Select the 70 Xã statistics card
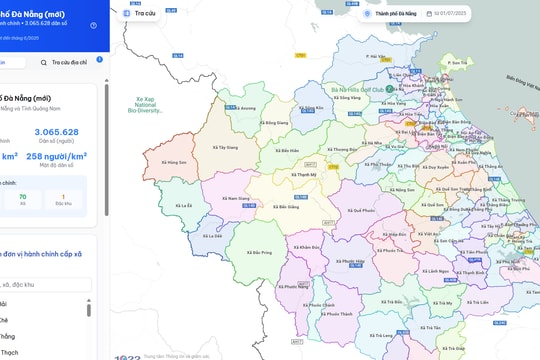This screenshot has height=360, width=540. pos(23,199)
